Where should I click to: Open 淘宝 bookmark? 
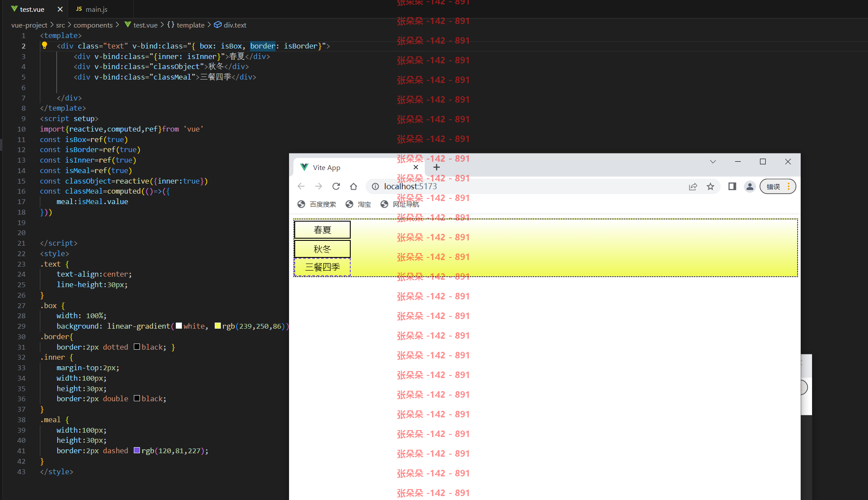[x=358, y=204]
